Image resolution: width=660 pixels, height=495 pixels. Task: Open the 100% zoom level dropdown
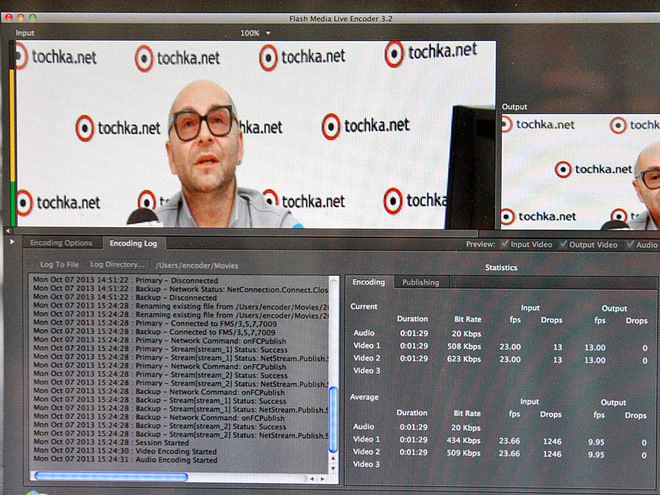(255, 33)
